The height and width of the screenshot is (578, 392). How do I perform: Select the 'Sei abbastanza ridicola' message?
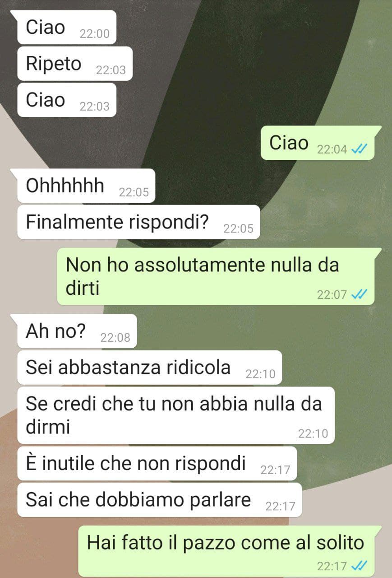(x=149, y=368)
